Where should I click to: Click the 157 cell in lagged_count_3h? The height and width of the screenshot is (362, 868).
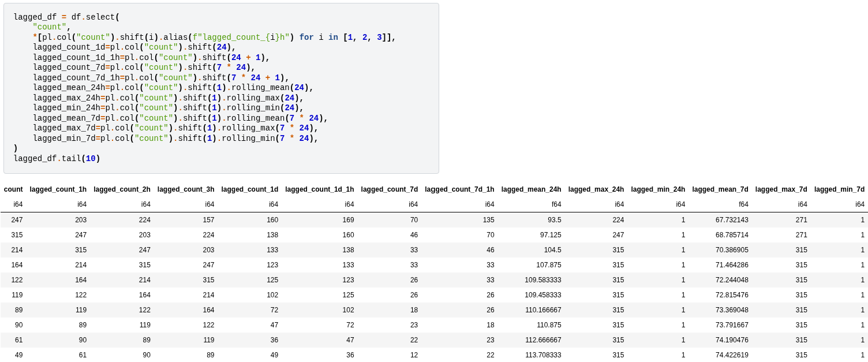(x=208, y=220)
